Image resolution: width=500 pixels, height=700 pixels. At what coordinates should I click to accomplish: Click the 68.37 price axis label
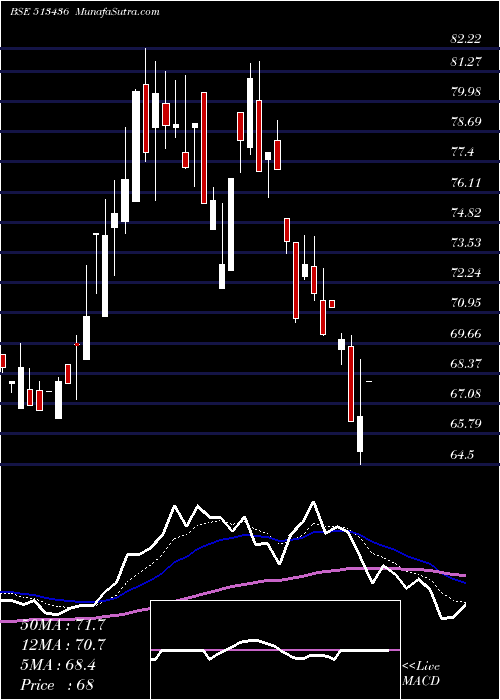(x=466, y=364)
